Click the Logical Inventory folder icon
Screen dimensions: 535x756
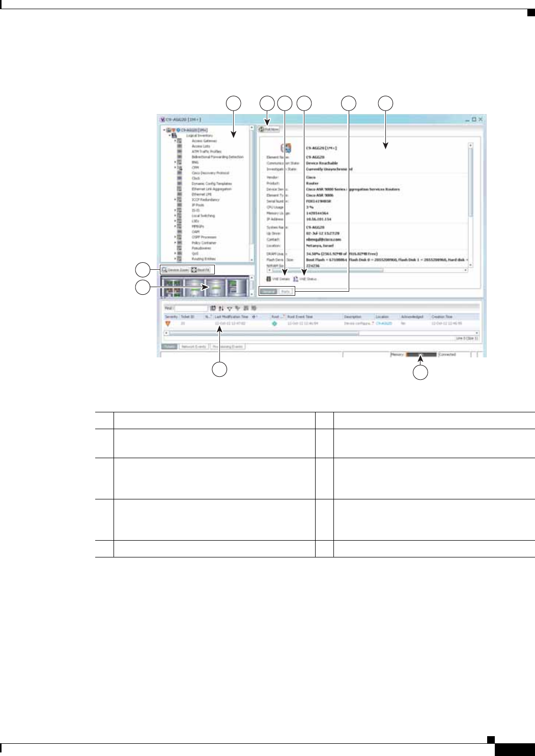tap(174, 135)
